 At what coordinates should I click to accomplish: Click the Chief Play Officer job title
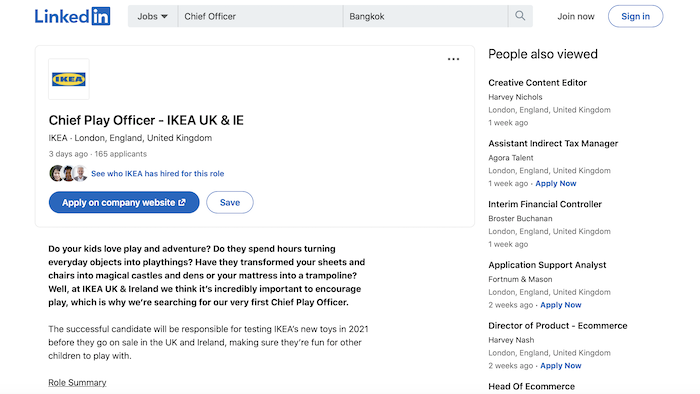pyautogui.click(x=146, y=120)
